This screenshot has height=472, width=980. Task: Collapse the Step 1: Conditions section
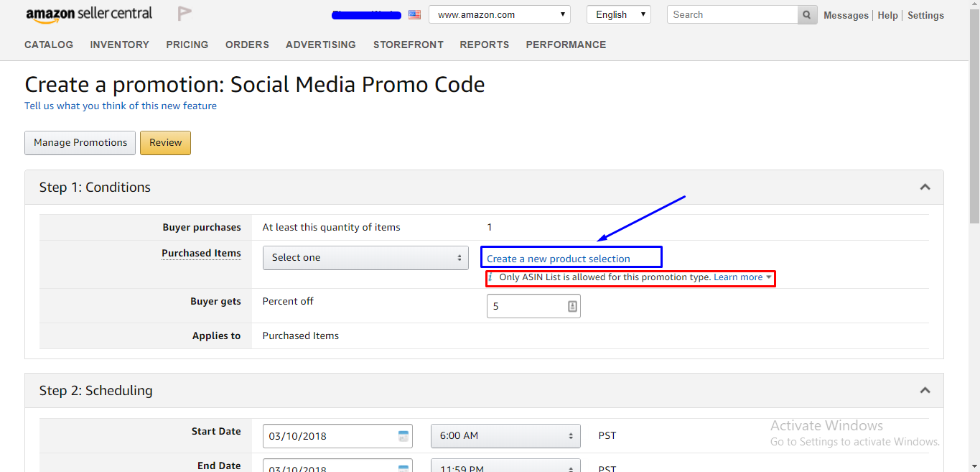click(x=925, y=188)
